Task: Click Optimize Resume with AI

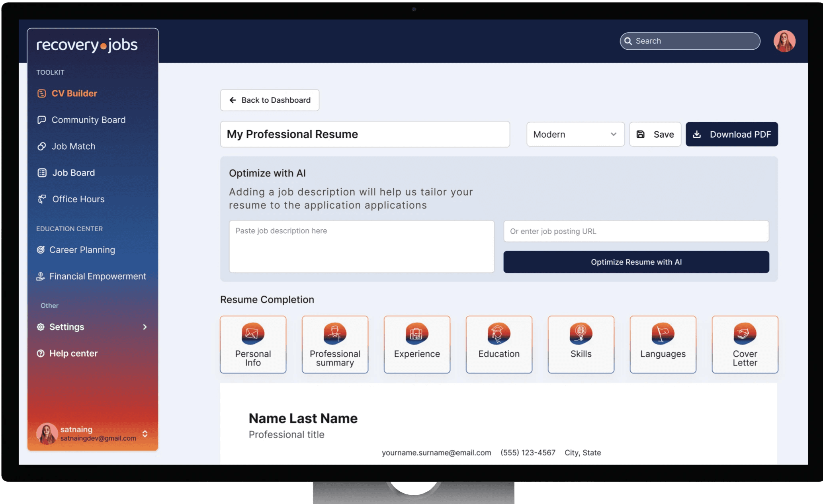Action: pyautogui.click(x=636, y=262)
